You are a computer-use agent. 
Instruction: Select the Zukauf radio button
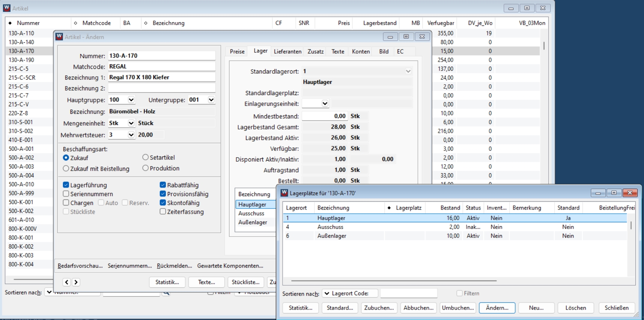[x=66, y=158]
